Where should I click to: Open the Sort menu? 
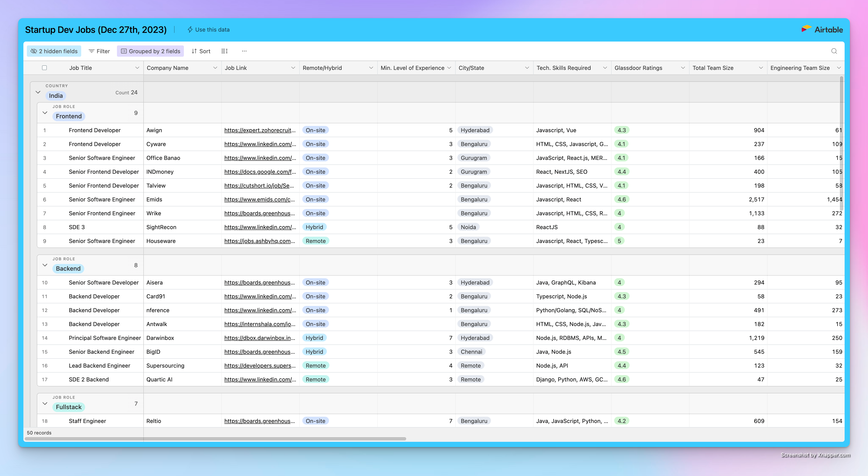pos(201,51)
